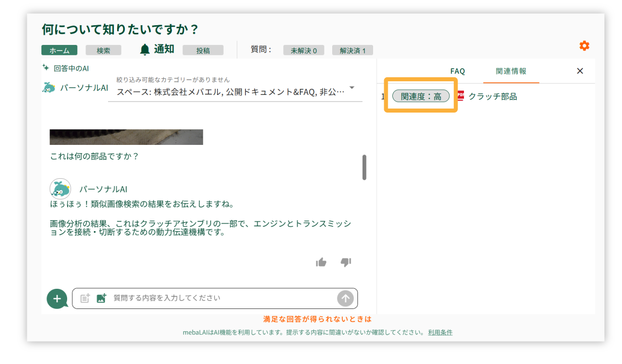Screen dimensions: 622x364
Task: Show 解決済 1 questions
Action: (x=352, y=50)
